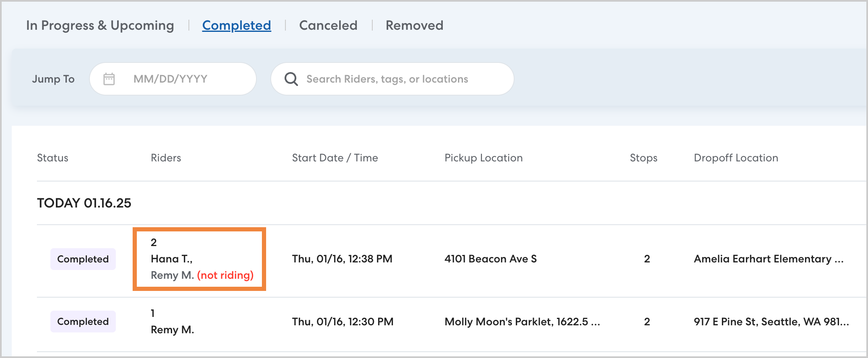Click the MM/DD/YYYY Jump To date field

180,79
